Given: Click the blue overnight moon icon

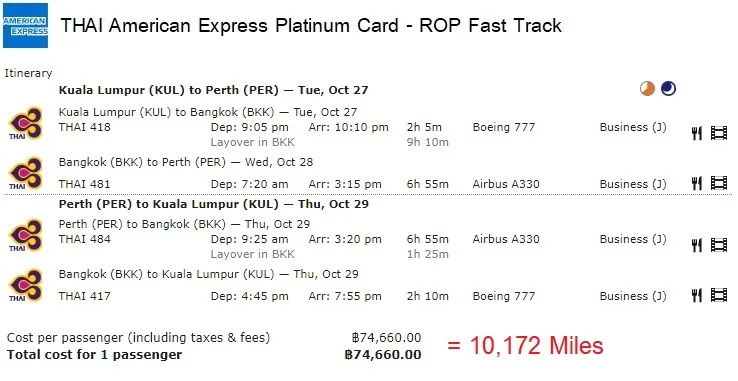Looking at the screenshot, I should 668,89.
